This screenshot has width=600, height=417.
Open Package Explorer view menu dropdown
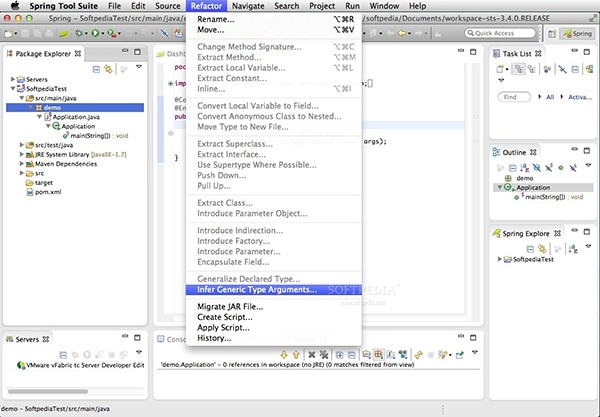[139, 67]
